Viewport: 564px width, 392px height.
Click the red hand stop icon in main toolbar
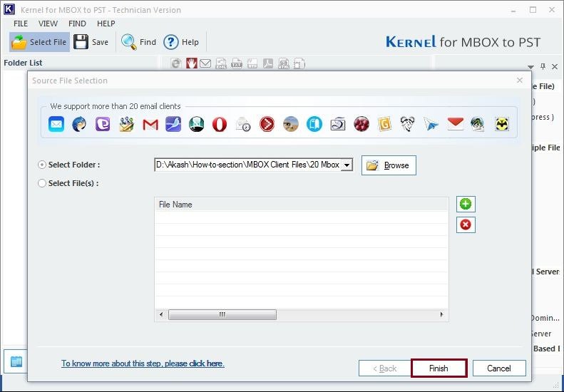pos(191,63)
